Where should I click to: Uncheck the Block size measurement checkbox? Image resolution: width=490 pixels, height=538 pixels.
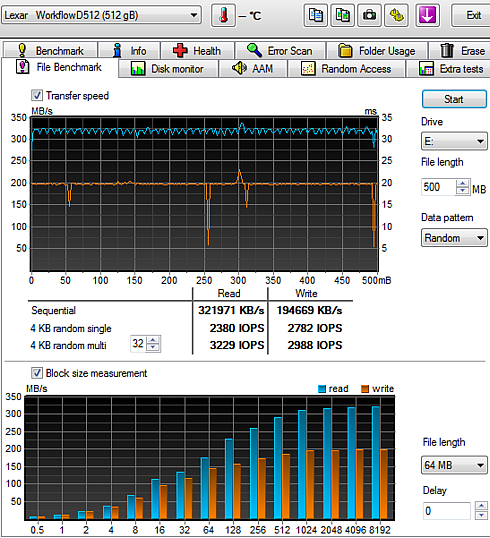(x=37, y=373)
